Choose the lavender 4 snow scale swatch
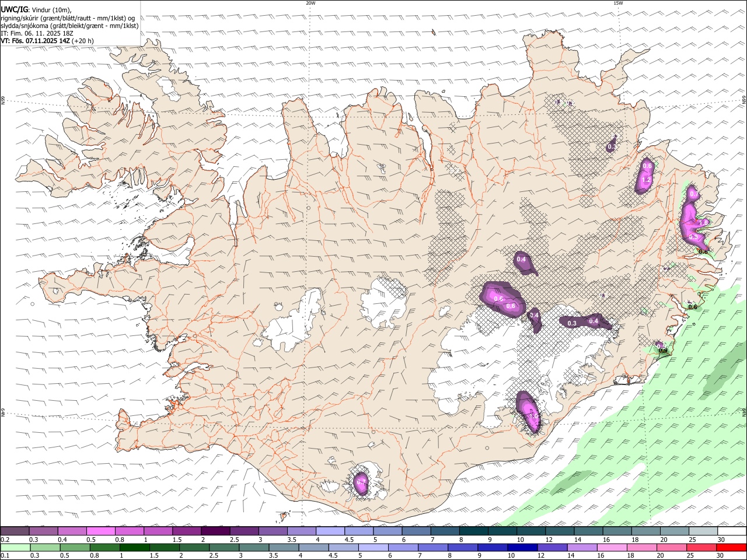Image resolution: width=747 pixels, height=560 pixels. tap(330, 531)
